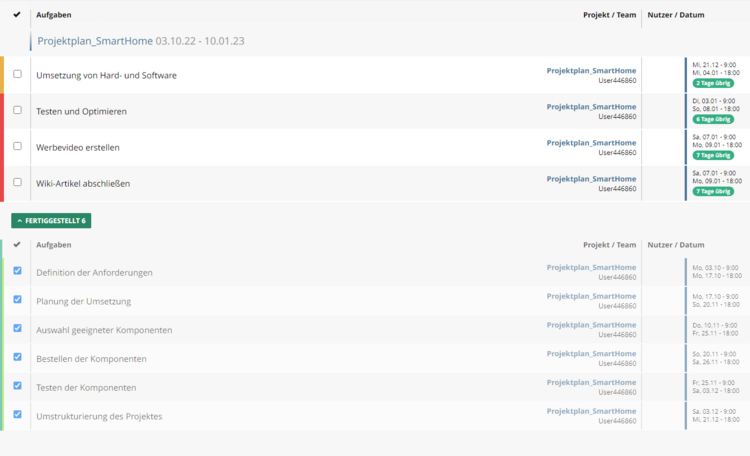Toggle the 'Wiki-Artikel abschließen' checkbox

click(17, 182)
